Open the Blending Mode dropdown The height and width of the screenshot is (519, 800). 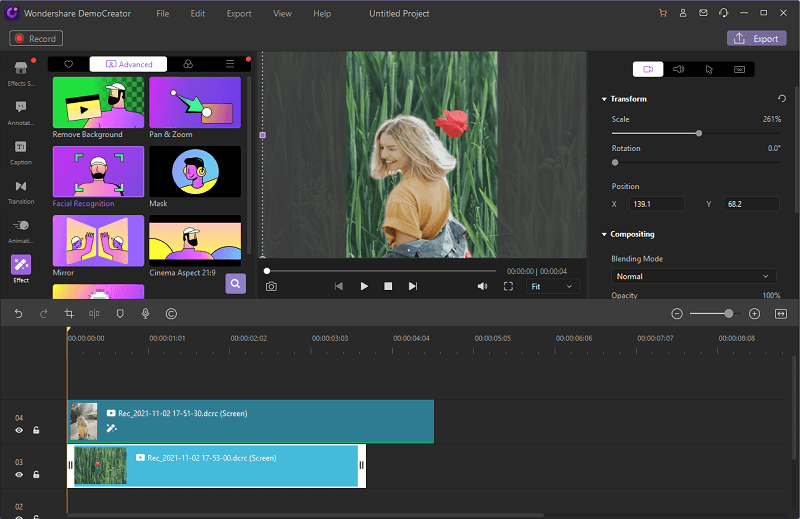[x=693, y=276]
